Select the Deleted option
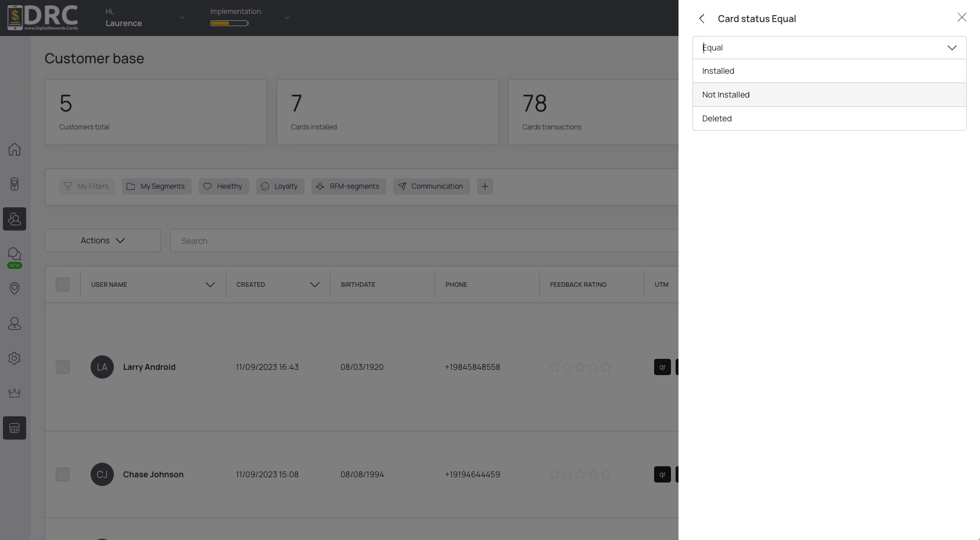 [829, 118]
